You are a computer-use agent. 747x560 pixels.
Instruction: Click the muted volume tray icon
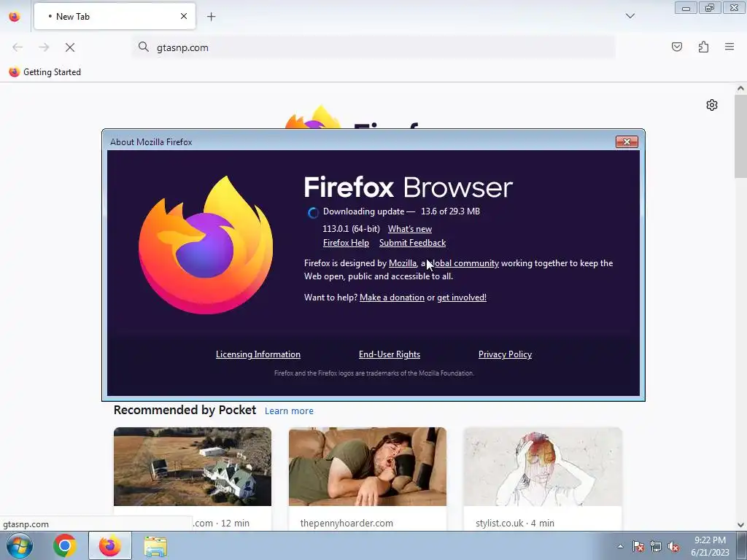click(673, 546)
